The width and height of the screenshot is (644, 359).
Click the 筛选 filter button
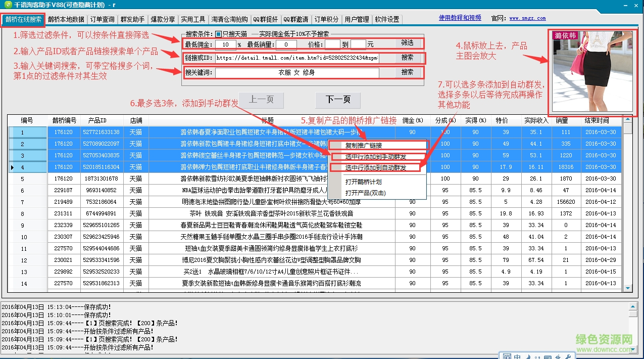tap(407, 43)
